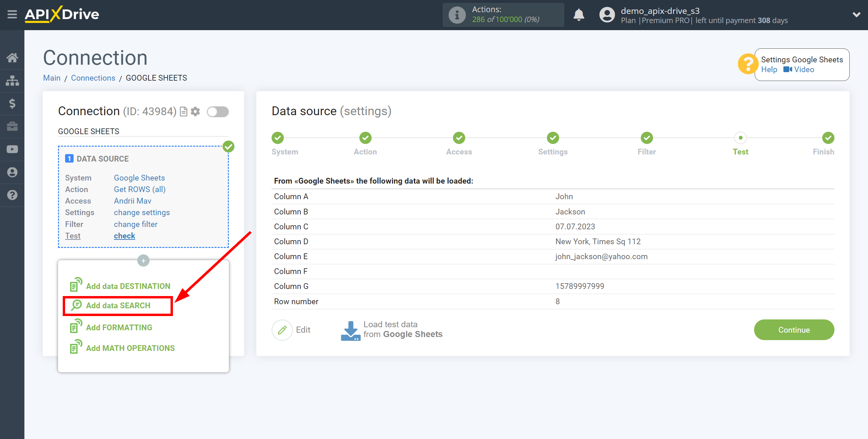The image size is (868, 439).
Task: Click the user avatar icon
Action: 607,15
